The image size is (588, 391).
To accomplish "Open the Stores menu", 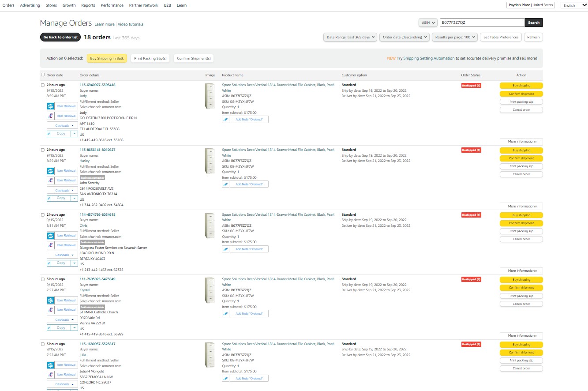I will (51, 5).
